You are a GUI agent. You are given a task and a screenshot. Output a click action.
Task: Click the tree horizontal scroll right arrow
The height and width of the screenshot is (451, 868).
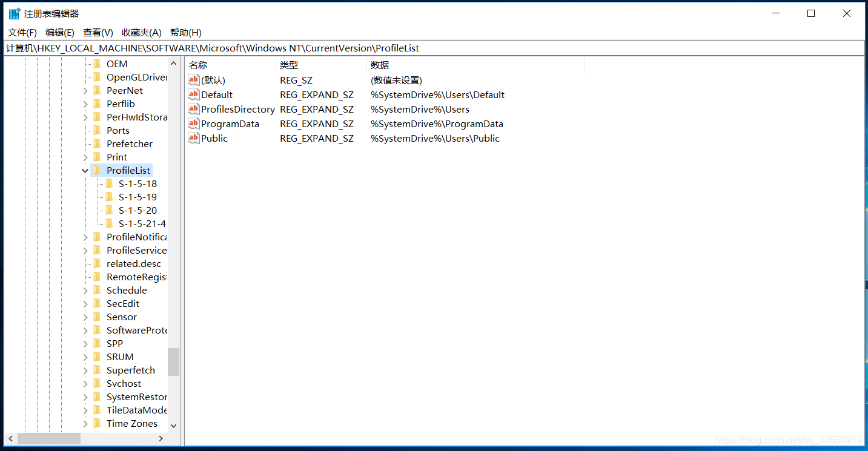pyautogui.click(x=161, y=438)
